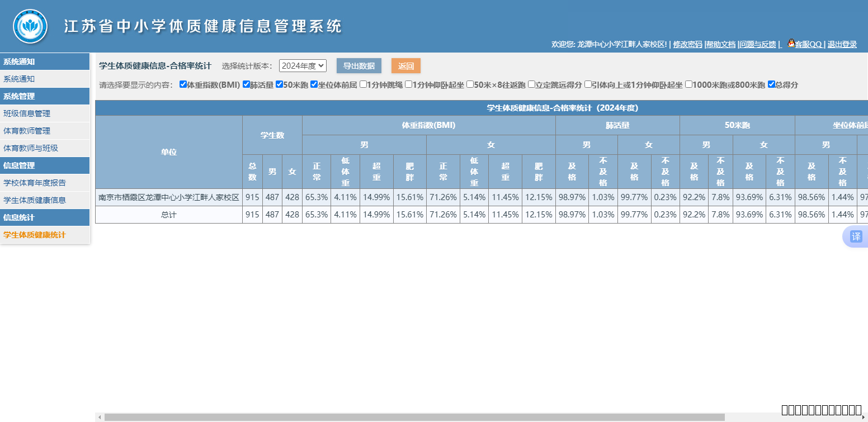
Task: Click the 92.2% cell in 总计 row
Action: click(694, 215)
